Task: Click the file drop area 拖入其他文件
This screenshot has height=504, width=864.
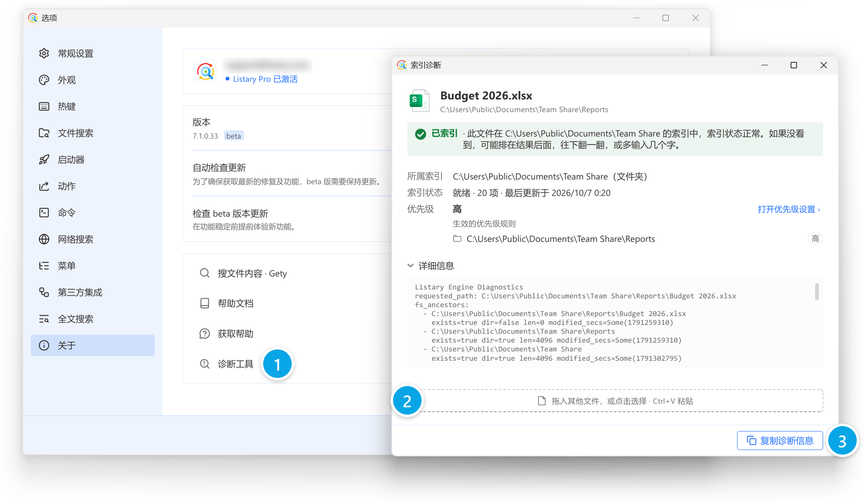Action: tap(615, 401)
